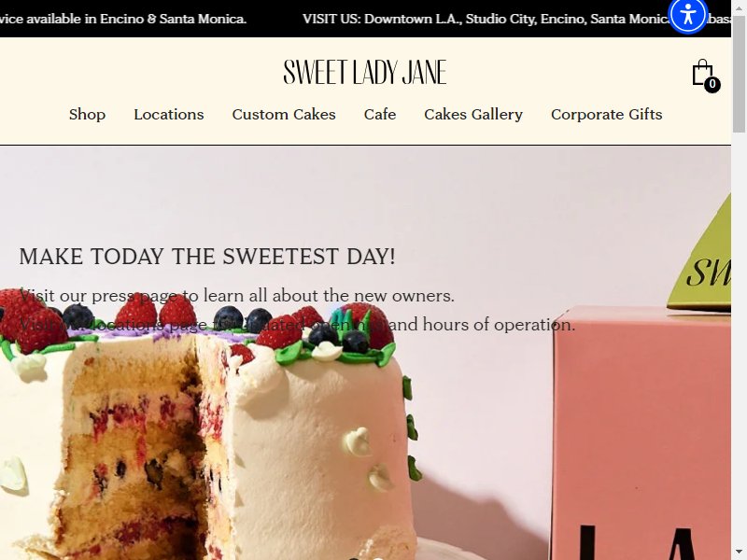This screenshot has width=747, height=560.
Task: Open the Custom Cakes section
Action: click(284, 114)
